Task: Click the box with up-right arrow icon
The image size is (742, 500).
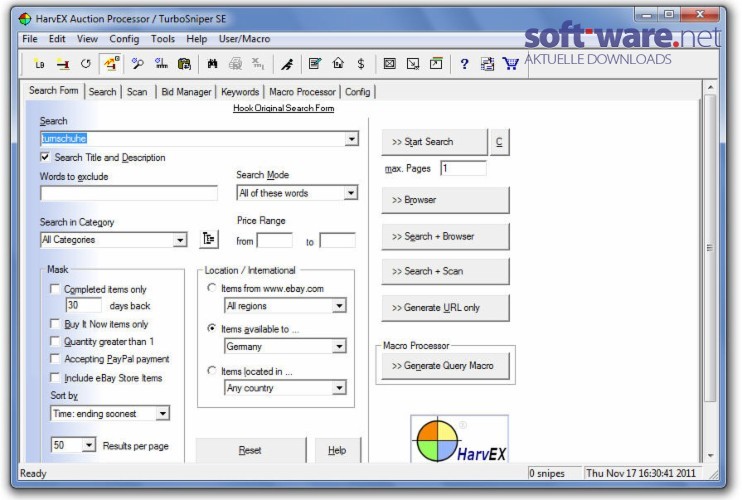Action: [436, 64]
